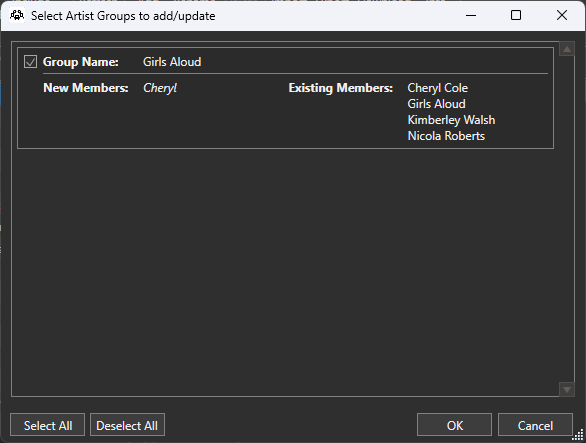Click the resize grip at dialog corner
The height and width of the screenshot is (443, 586).
pos(578,435)
